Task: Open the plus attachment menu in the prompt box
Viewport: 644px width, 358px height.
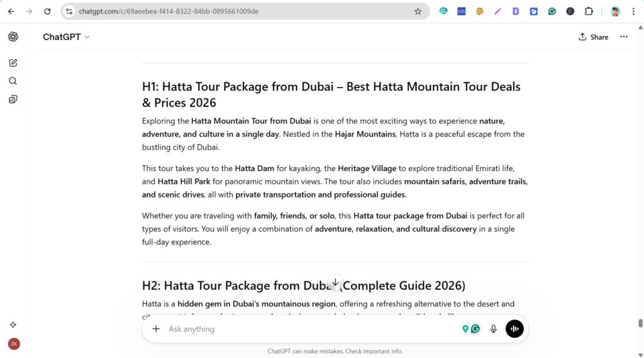Action: tap(156, 329)
